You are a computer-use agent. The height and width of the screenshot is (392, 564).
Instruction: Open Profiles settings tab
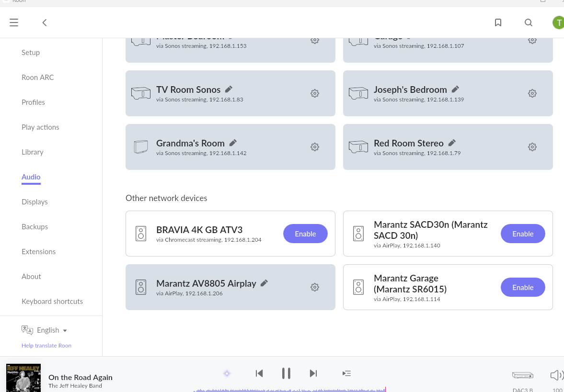(x=33, y=102)
